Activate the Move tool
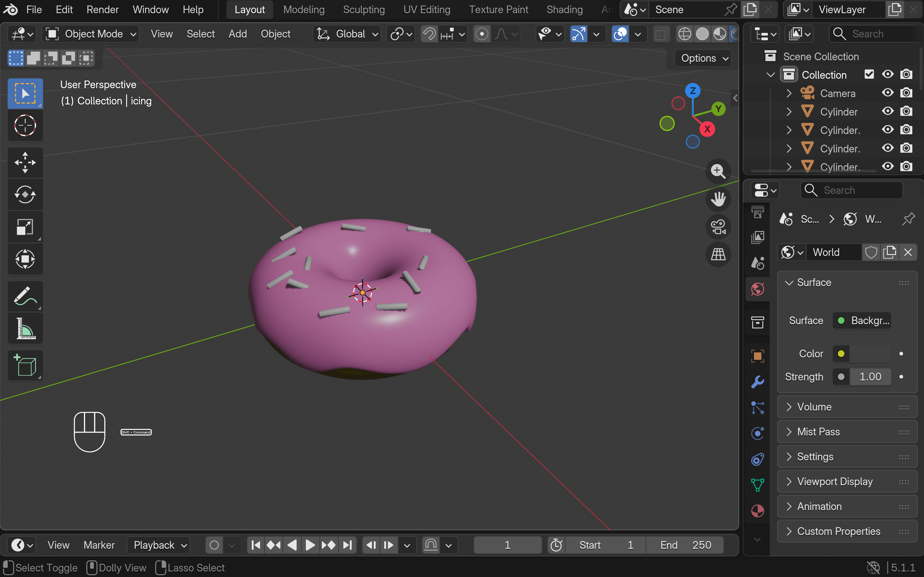The width and height of the screenshot is (924, 577). (x=25, y=163)
